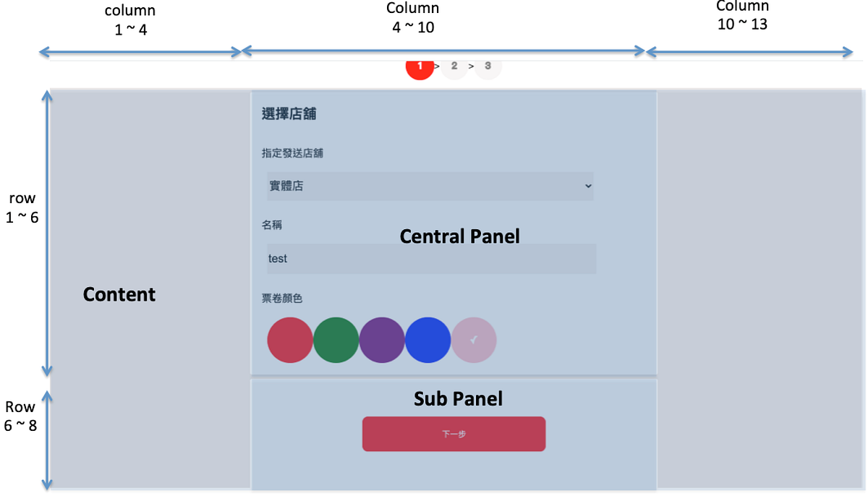Pick the purple ticket color option

[383, 339]
